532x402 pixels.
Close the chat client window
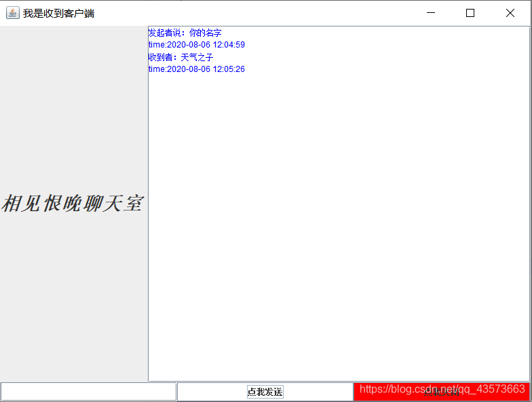[x=510, y=13]
